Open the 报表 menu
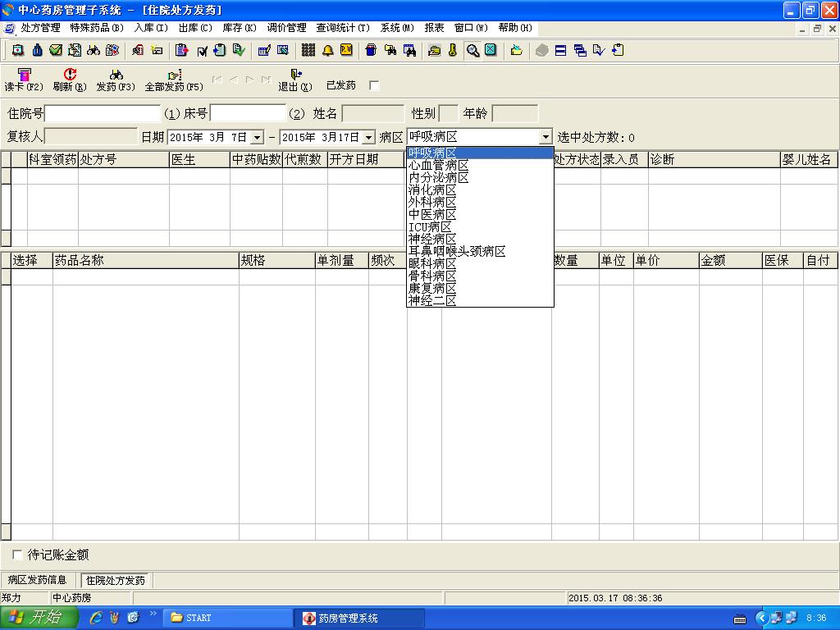The image size is (840, 630). [x=435, y=28]
